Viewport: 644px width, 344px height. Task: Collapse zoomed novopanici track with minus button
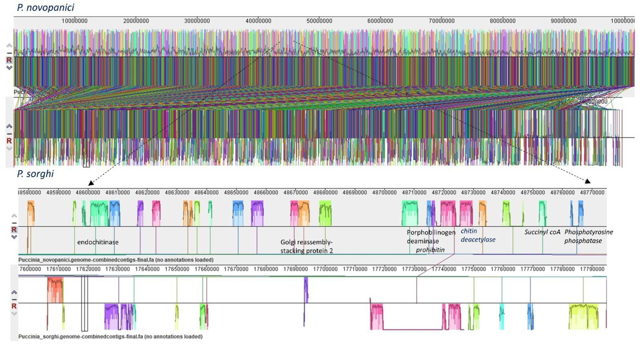14,223
